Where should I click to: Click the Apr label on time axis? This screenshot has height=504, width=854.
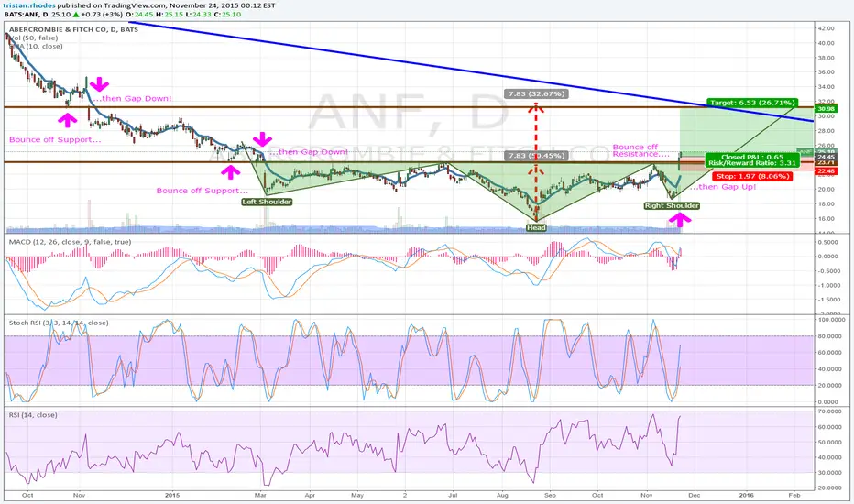[x=310, y=495]
